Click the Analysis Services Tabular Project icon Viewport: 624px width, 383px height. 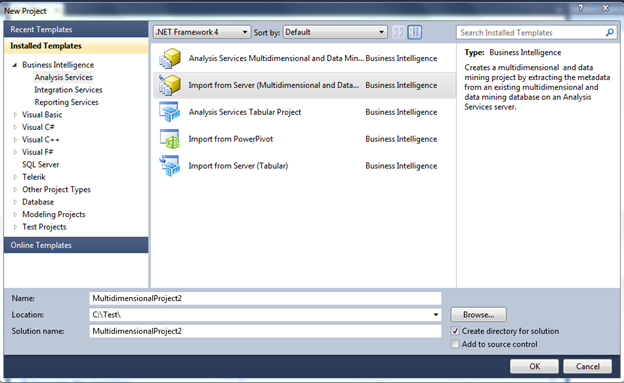coord(170,112)
